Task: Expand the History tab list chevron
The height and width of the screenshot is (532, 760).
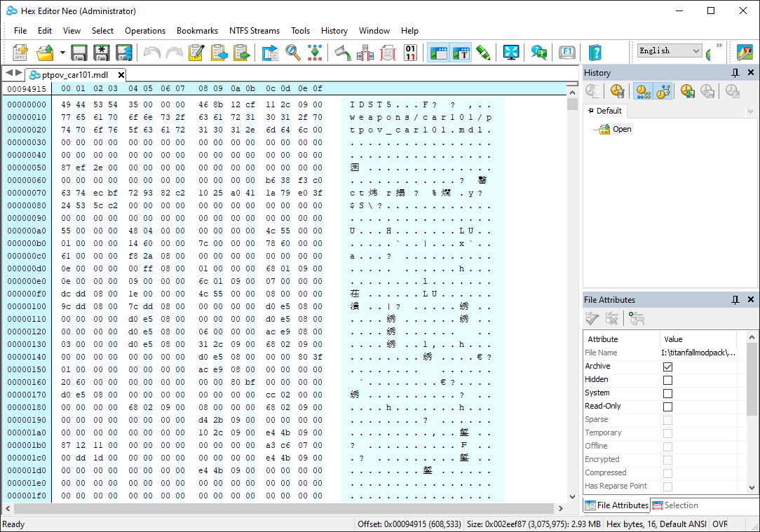Action: pyautogui.click(x=751, y=111)
